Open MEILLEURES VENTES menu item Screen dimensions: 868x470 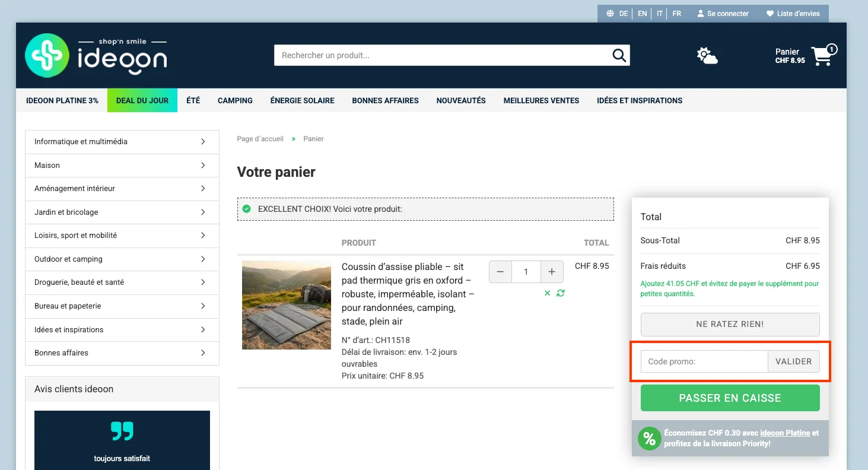[542, 100]
